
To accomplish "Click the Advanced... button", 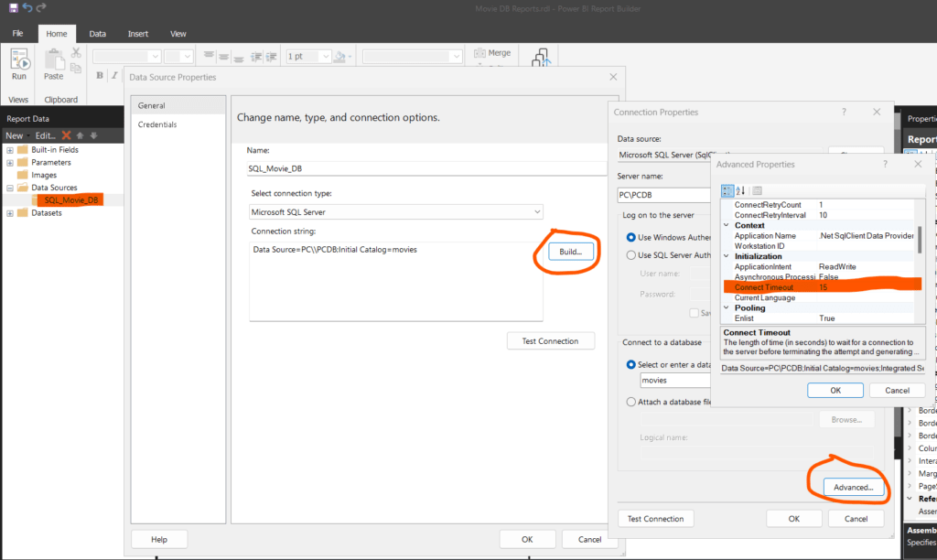I will (x=854, y=487).
